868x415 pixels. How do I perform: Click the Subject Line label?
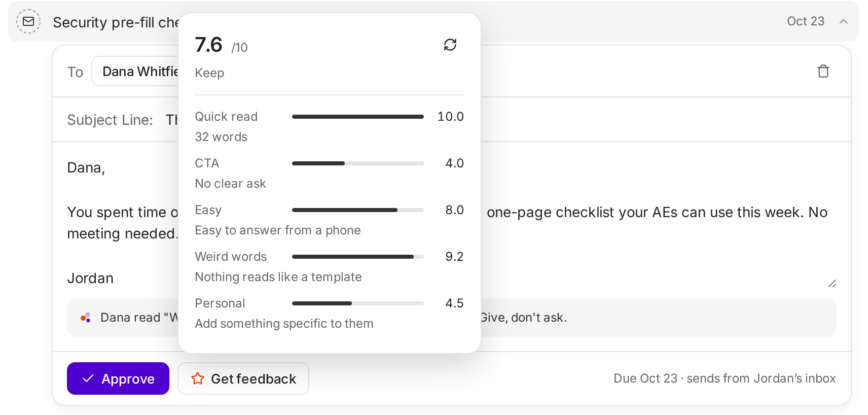tap(110, 120)
